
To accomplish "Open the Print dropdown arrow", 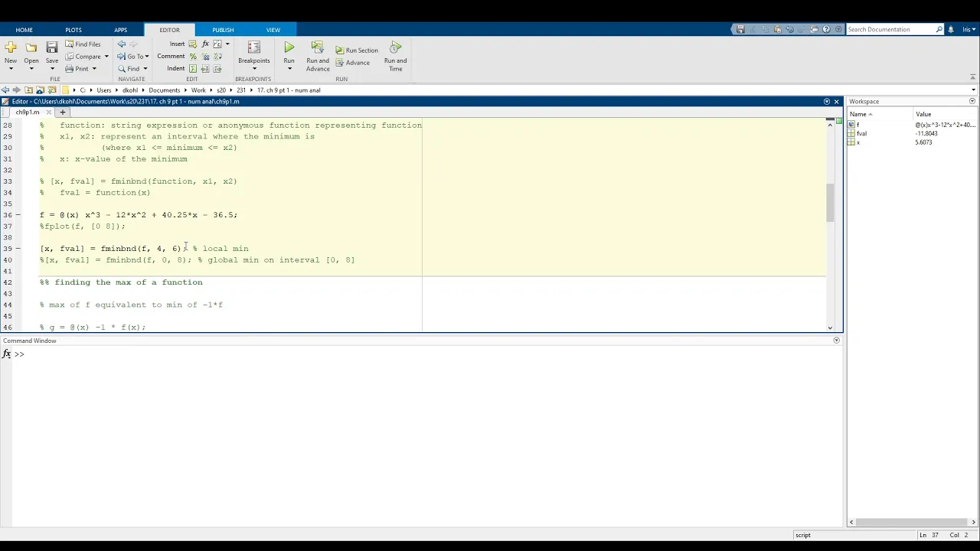I will (94, 69).
